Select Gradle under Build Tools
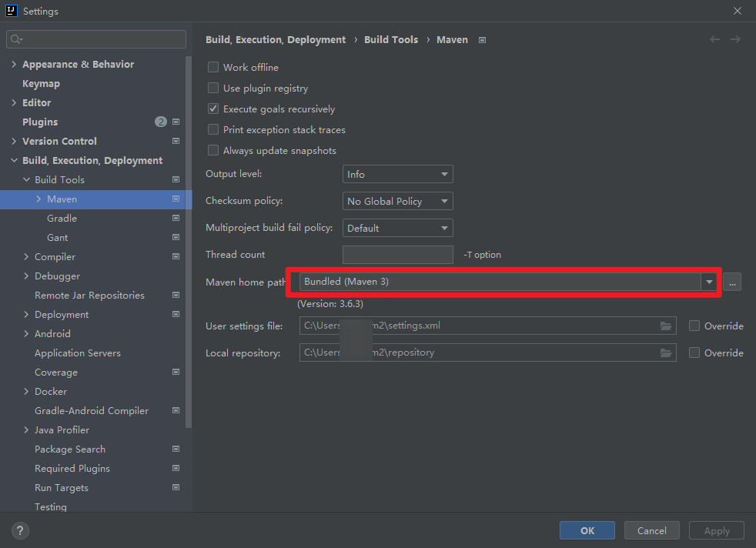 (x=62, y=219)
